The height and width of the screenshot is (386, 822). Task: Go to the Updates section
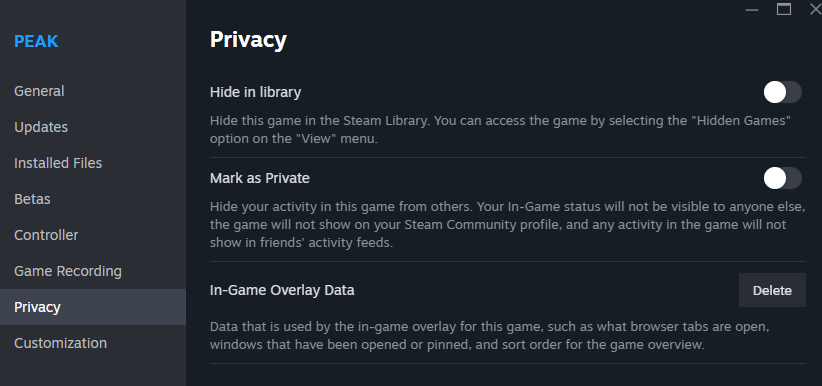point(41,127)
